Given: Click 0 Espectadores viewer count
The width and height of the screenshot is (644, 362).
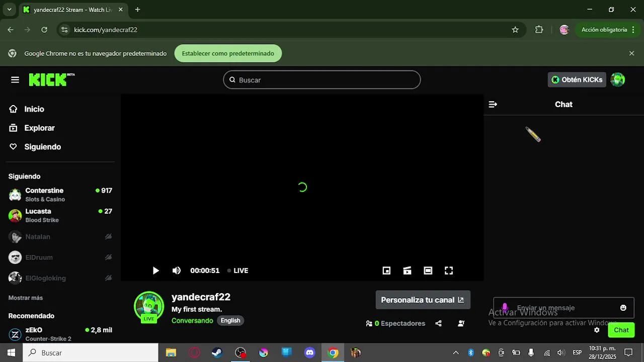Looking at the screenshot, I should [x=395, y=323].
